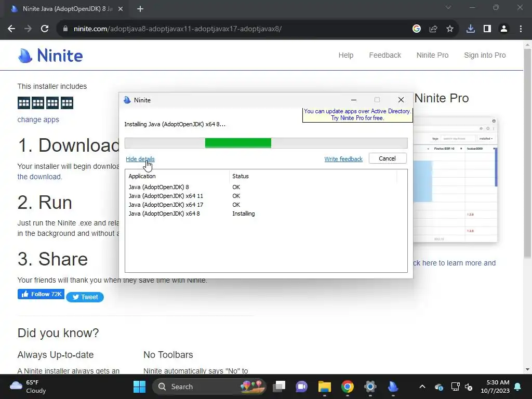Close the Ninite Java browser tab

pos(121,9)
